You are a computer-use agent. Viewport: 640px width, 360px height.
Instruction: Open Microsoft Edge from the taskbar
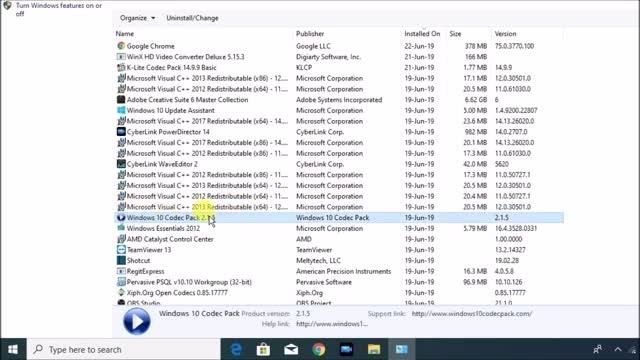(x=236, y=349)
